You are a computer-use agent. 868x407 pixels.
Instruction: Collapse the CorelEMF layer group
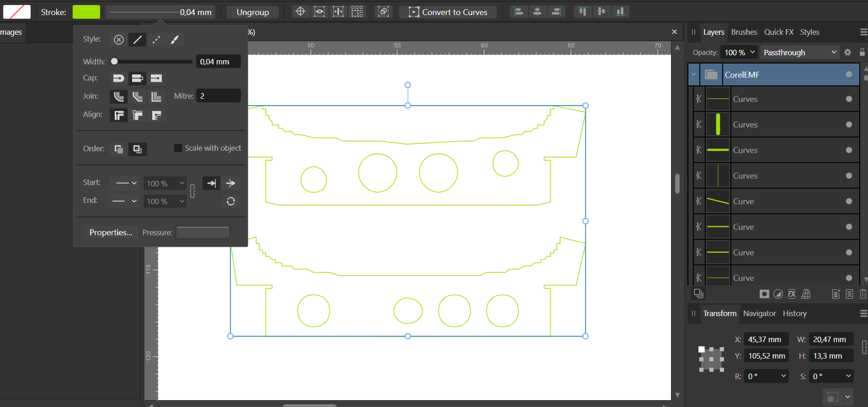click(694, 74)
